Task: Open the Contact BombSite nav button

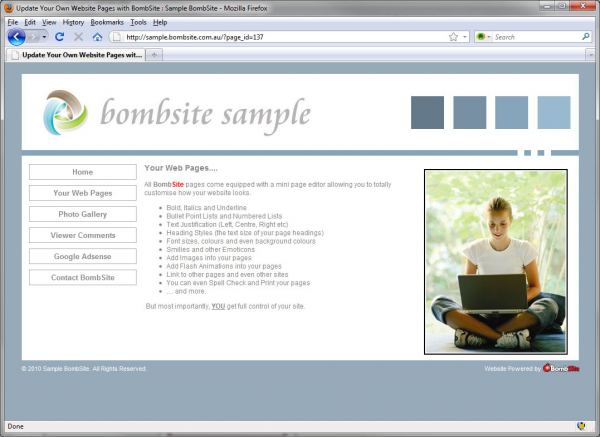Action: coord(83,277)
